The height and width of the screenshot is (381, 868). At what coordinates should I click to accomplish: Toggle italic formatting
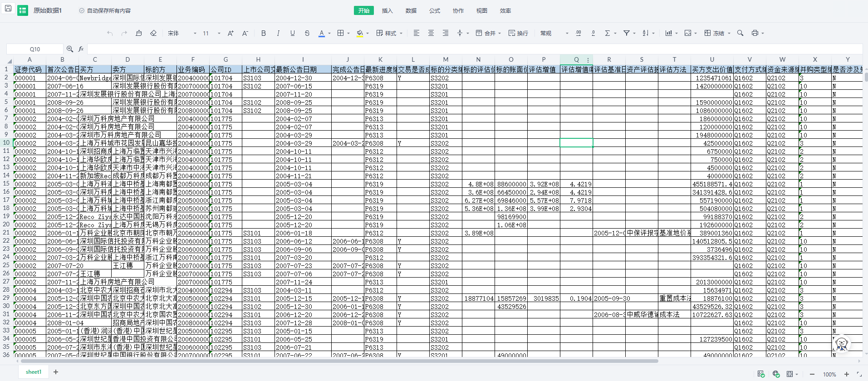pos(278,33)
